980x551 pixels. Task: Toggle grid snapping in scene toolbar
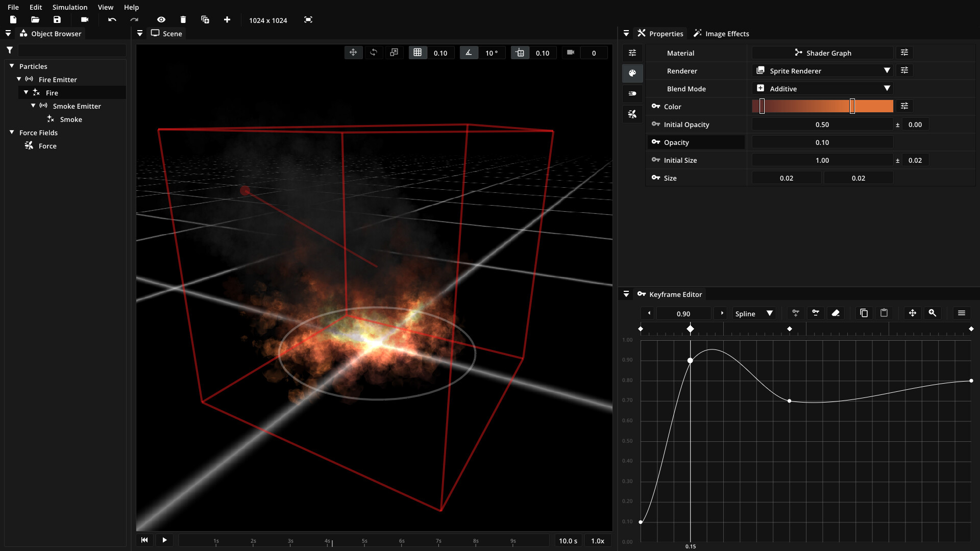click(418, 53)
